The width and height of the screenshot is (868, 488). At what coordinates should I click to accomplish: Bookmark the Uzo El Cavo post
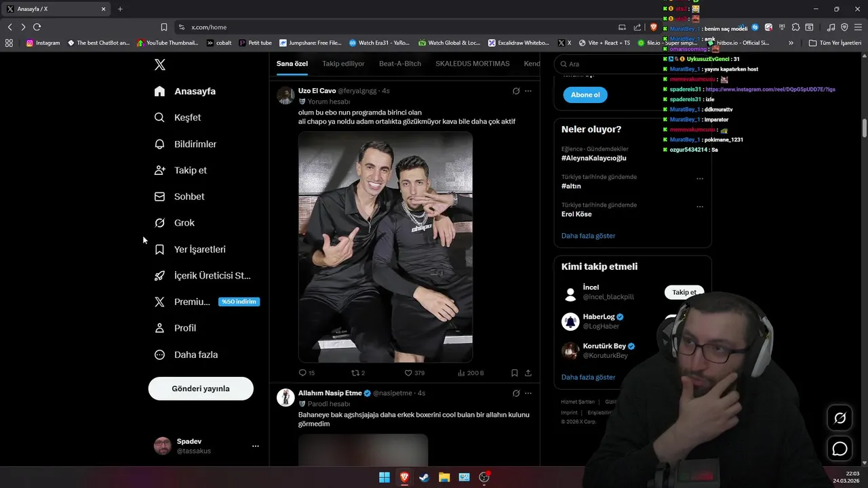coord(515,373)
